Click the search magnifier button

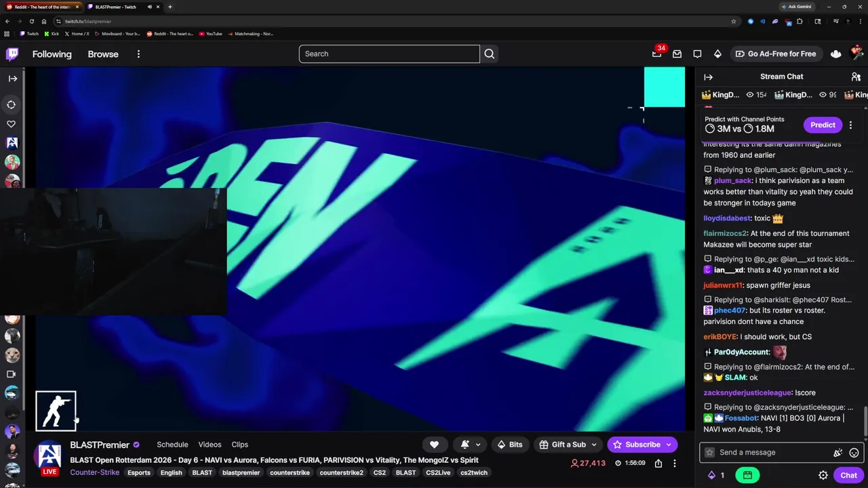coord(490,54)
